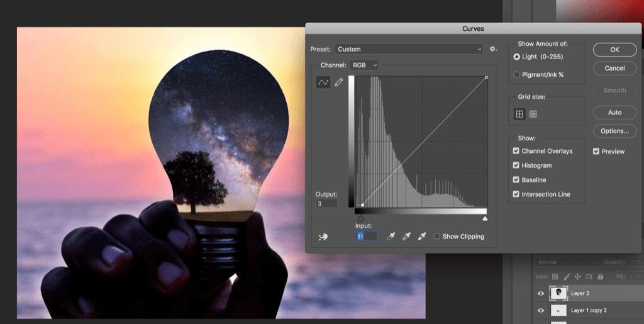Select the lower-left curve control point
Screen dimensions: 644x324
pos(363,204)
